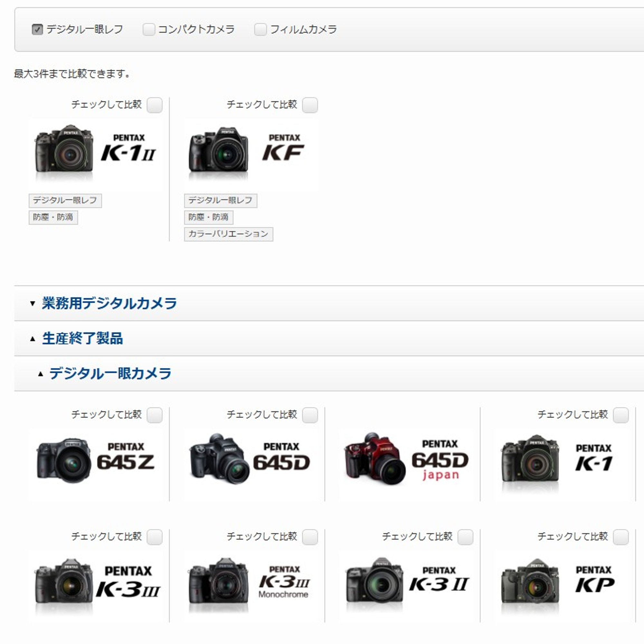Collapse the 生産終了製品 section
The image size is (644, 644).
coord(32,339)
